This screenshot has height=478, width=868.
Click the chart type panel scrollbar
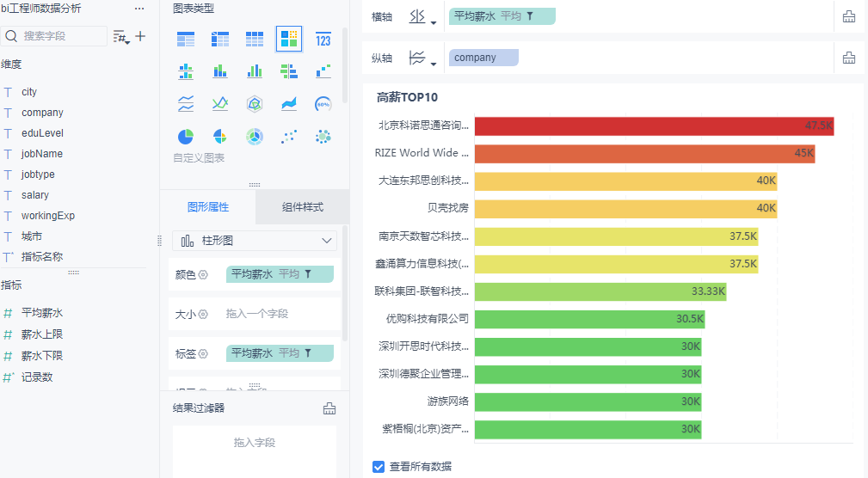tap(345, 65)
